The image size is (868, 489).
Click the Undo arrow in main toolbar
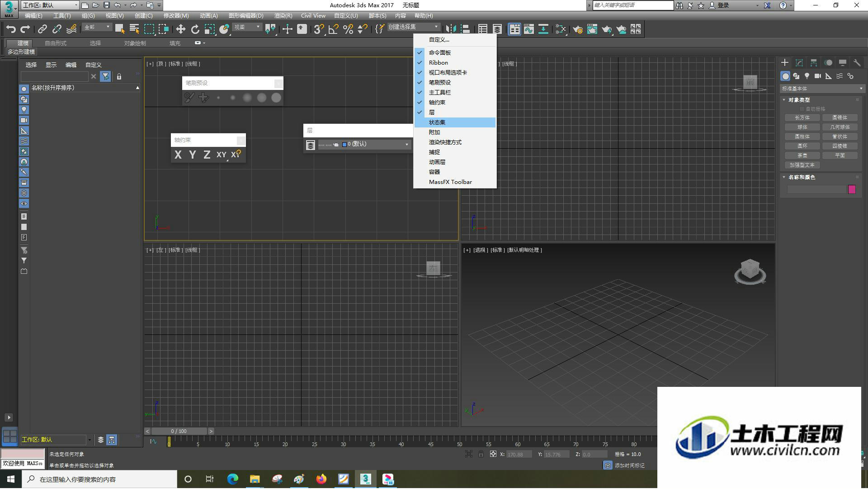coord(11,29)
